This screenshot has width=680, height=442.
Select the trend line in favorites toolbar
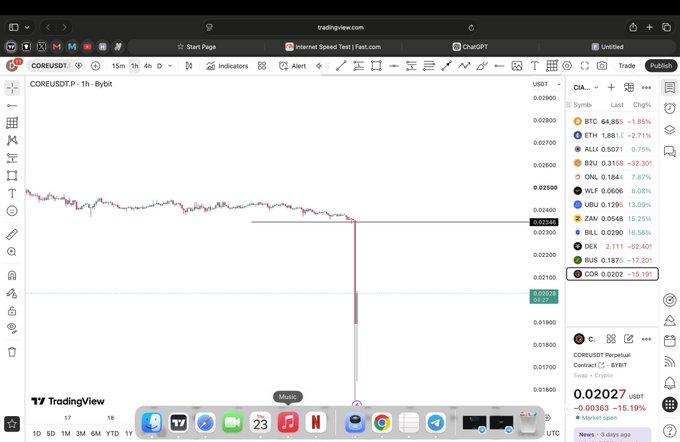pyautogui.click(x=341, y=66)
